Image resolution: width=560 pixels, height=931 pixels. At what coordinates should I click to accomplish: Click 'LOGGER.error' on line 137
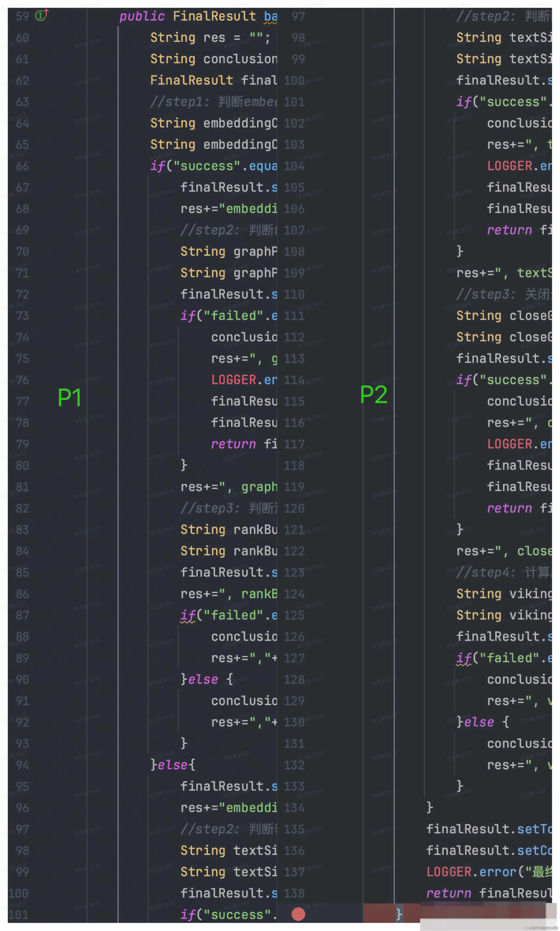tap(471, 872)
